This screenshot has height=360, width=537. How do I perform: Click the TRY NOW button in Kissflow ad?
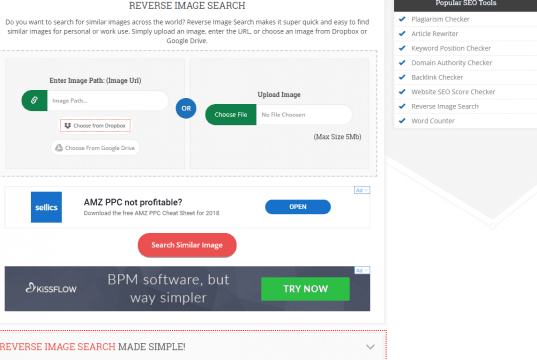(305, 289)
